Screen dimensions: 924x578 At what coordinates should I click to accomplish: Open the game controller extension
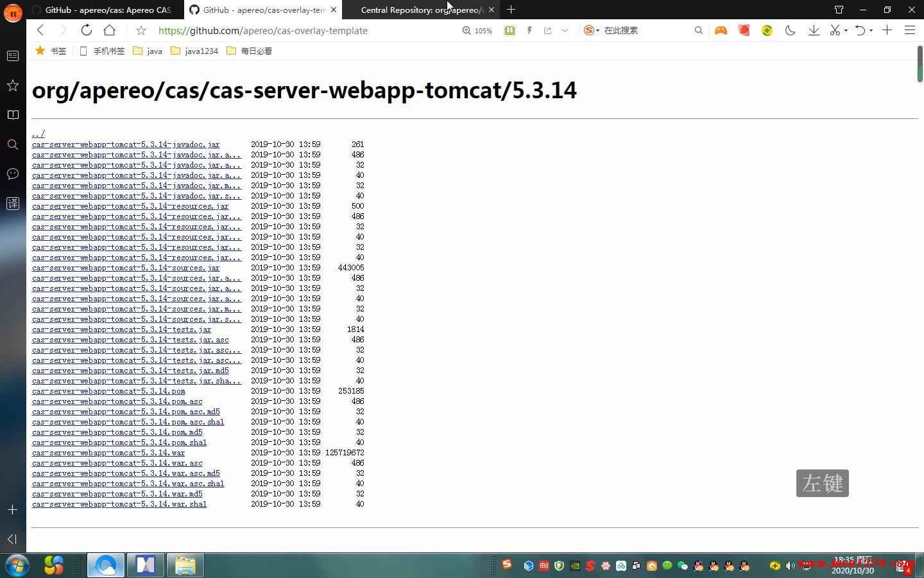click(721, 30)
